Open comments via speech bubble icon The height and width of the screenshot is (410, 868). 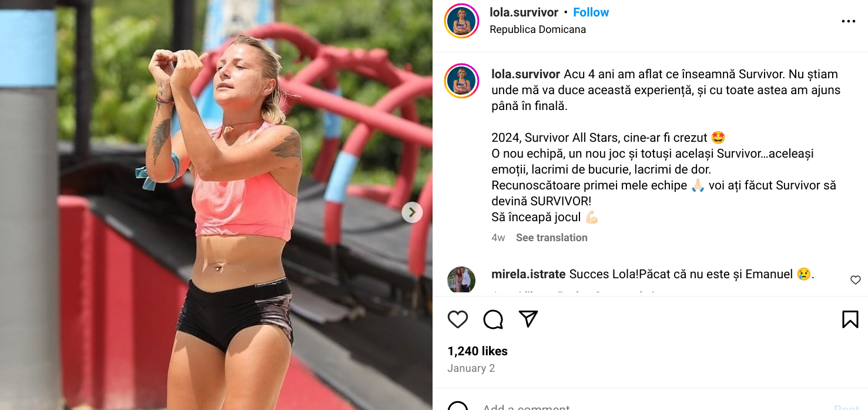[x=493, y=319]
